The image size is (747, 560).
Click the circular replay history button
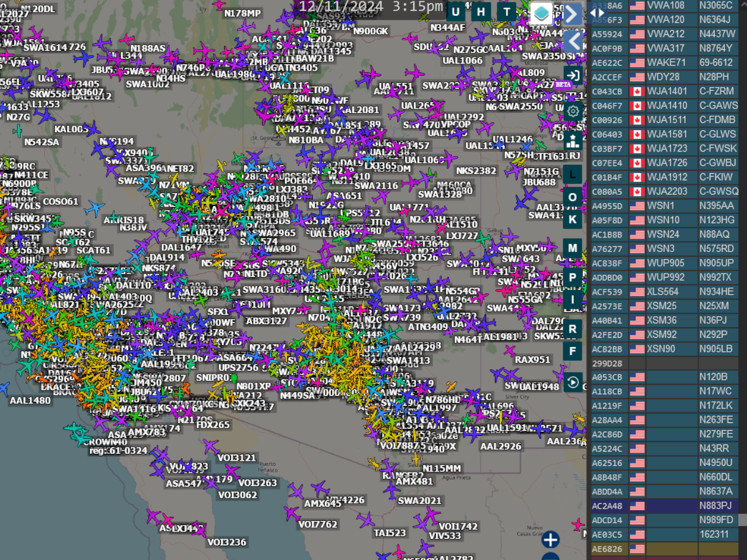(573, 383)
